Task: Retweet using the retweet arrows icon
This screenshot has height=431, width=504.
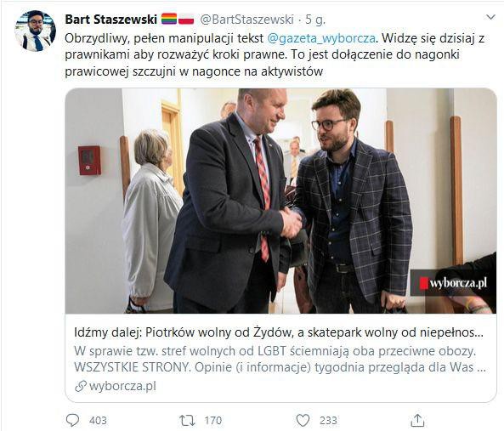Action: click(x=187, y=420)
